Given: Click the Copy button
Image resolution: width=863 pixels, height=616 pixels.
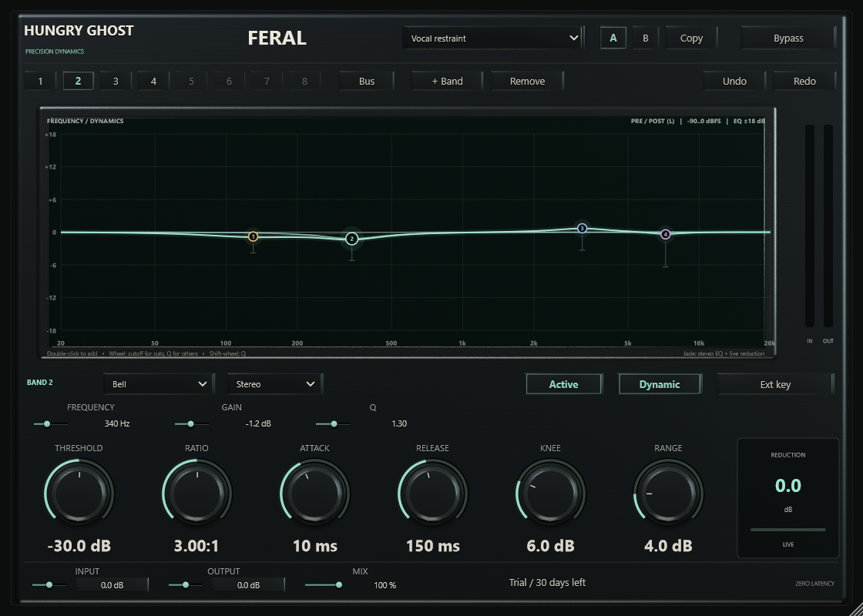Looking at the screenshot, I should 691,38.
